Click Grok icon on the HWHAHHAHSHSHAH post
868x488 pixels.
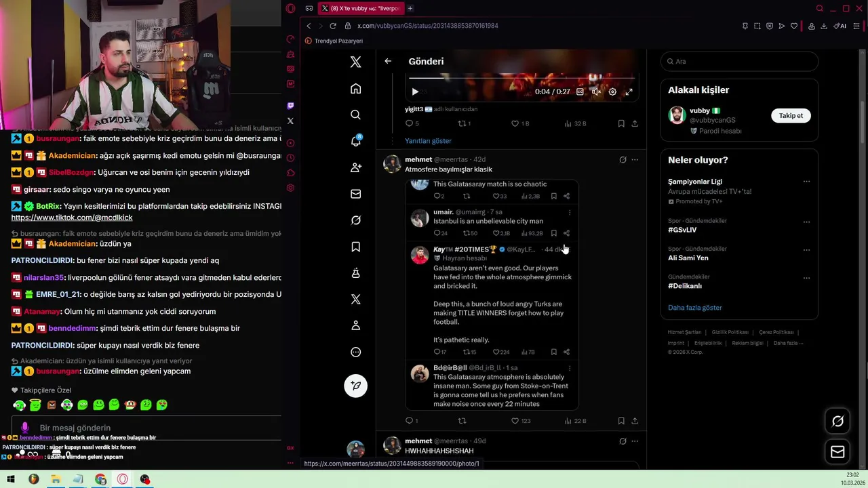tap(623, 441)
